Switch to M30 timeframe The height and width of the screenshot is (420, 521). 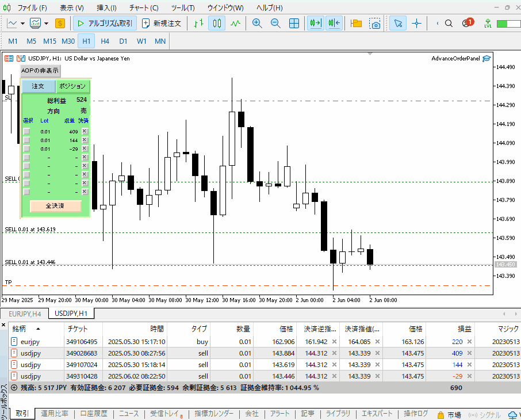tap(68, 41)
